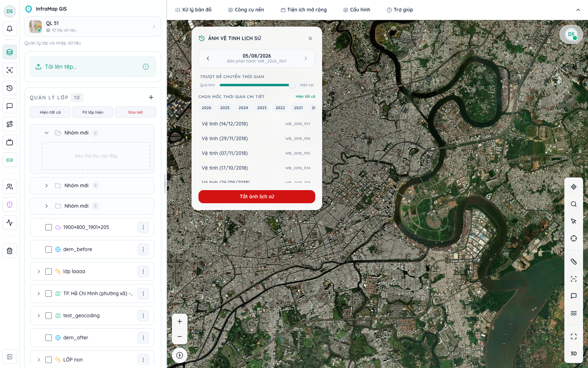
Task: Open the map comment annotation tool
Action: coord(574,296)
